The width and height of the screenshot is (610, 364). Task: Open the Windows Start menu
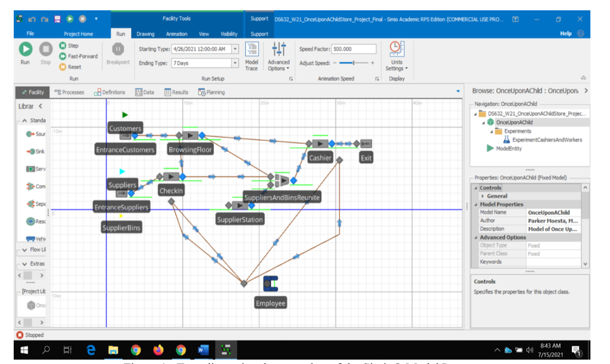tap(24, 350)
